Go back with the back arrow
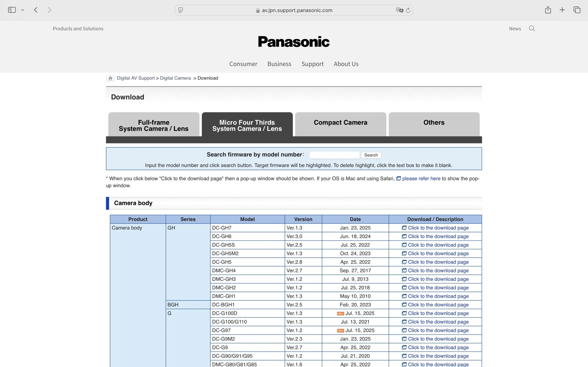Viewport: 588px width, 367px height. coord(36,10)
